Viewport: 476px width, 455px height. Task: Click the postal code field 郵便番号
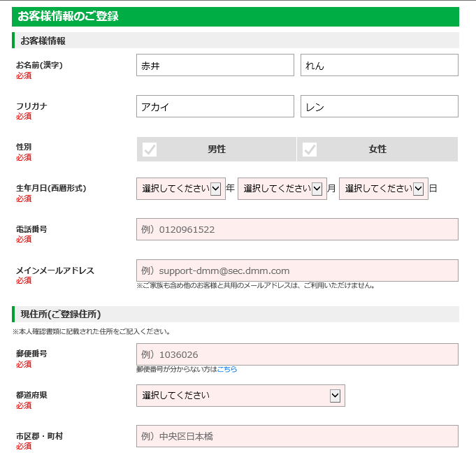(297, 354)
